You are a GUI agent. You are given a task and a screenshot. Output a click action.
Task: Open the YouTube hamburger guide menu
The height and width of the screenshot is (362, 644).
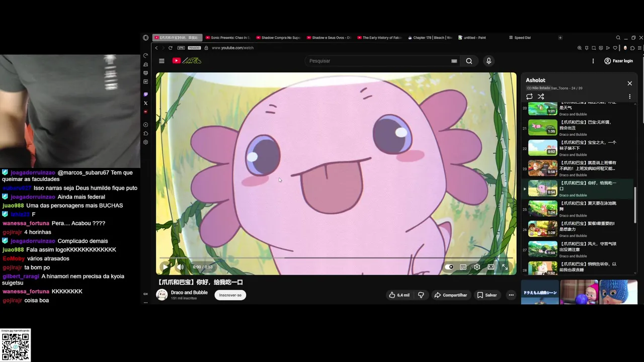162,61
